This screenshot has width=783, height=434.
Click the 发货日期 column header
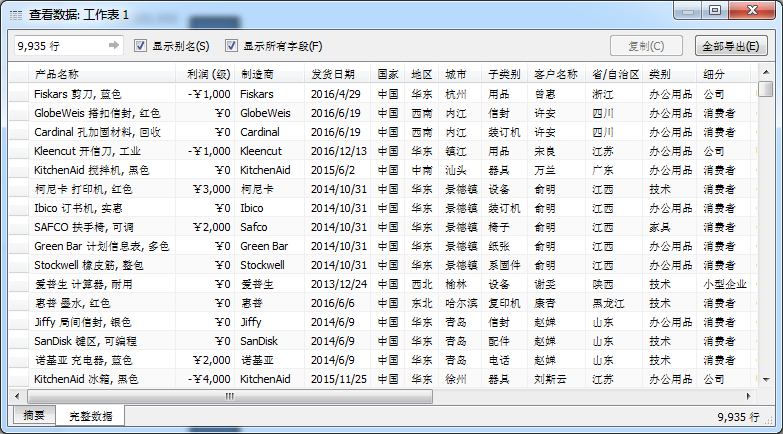coord(338,74)
